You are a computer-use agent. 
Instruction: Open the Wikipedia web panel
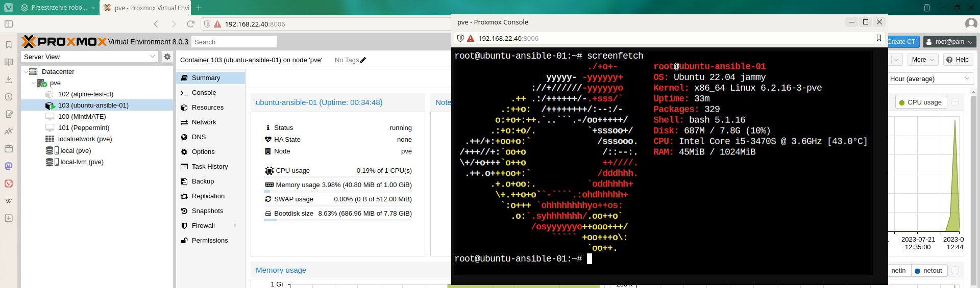(9, 201)
